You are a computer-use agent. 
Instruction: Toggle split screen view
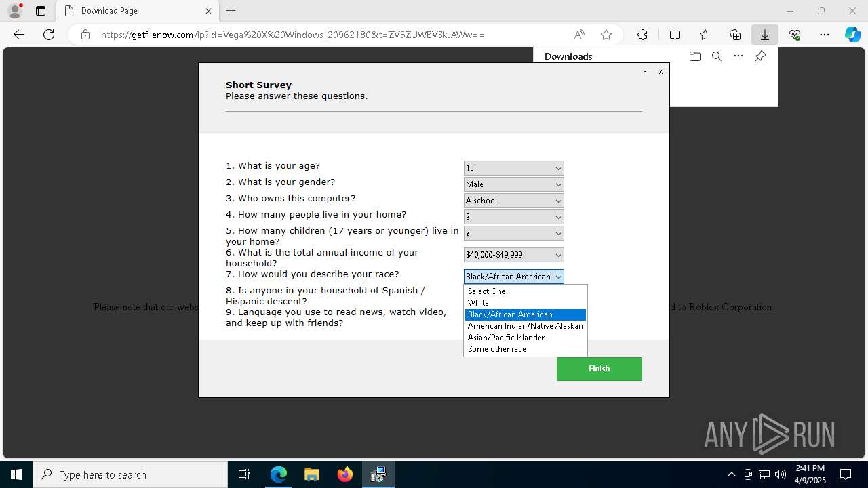[x=675, y=35]
